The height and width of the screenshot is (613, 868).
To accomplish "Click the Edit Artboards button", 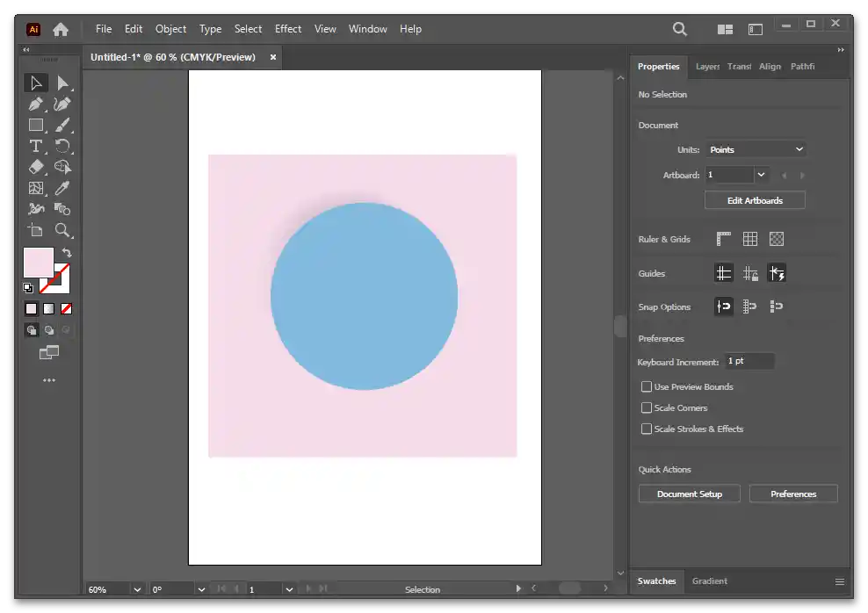I will coord(755,200).
